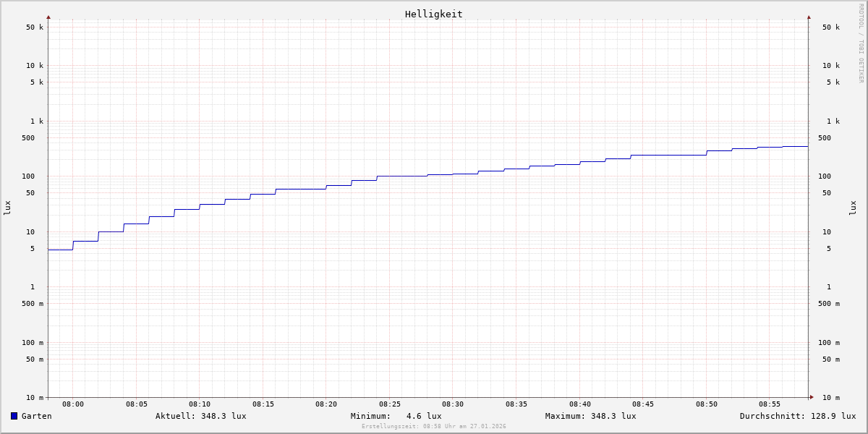Screen dimensions: 868x434
Task: Click the red arrow at the x-axis end
Action: pos(812,397)
